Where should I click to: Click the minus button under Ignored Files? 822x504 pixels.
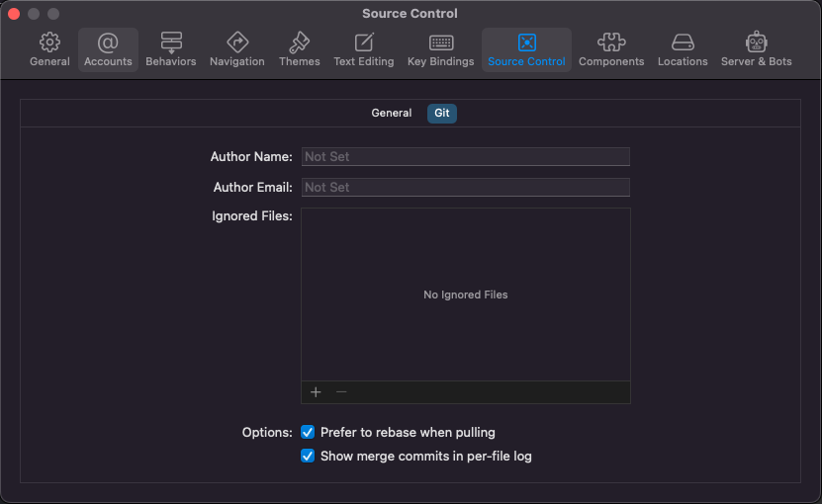tap(341, 392)
